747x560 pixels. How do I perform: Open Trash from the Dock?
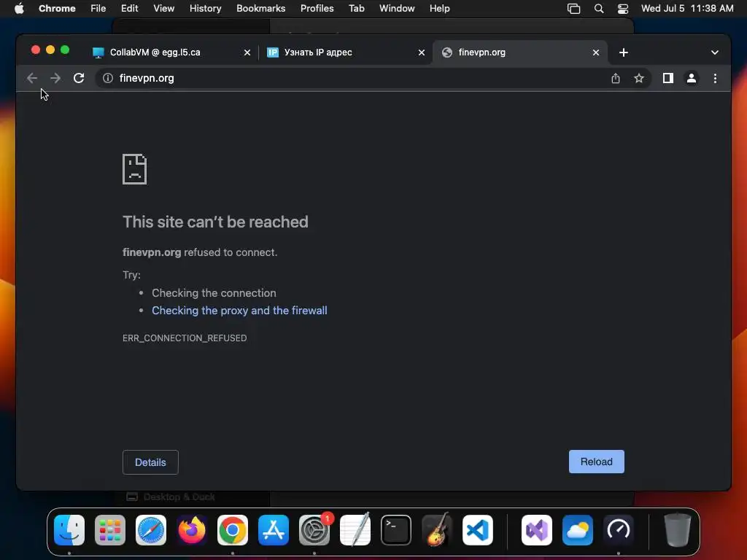(678, 530)
